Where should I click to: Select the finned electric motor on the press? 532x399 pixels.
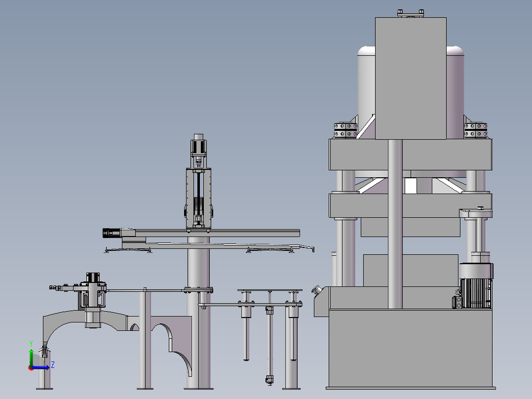coord(476,285)
